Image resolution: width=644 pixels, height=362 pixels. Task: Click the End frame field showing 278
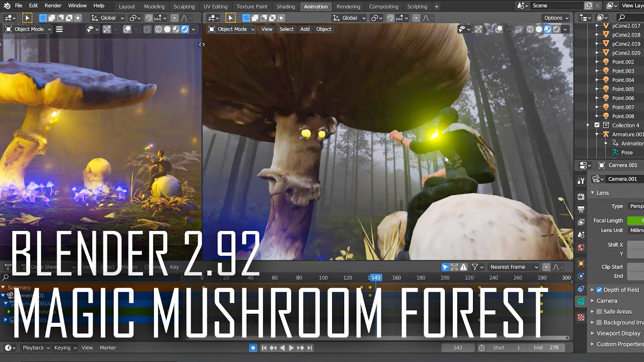547,347
